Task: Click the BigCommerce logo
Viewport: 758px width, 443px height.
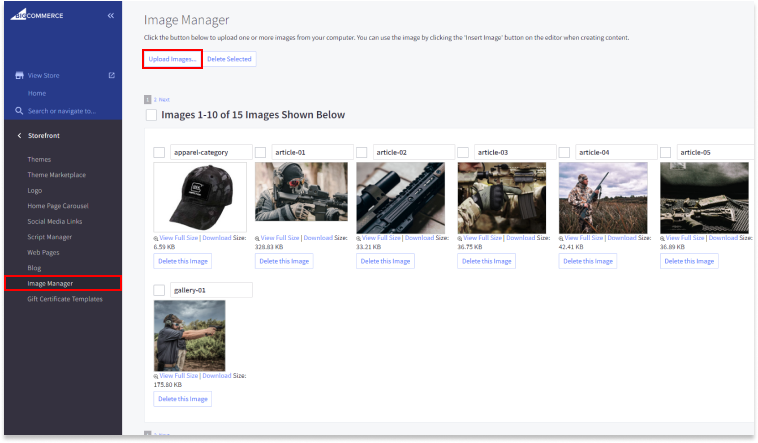Action: point(37,15)
